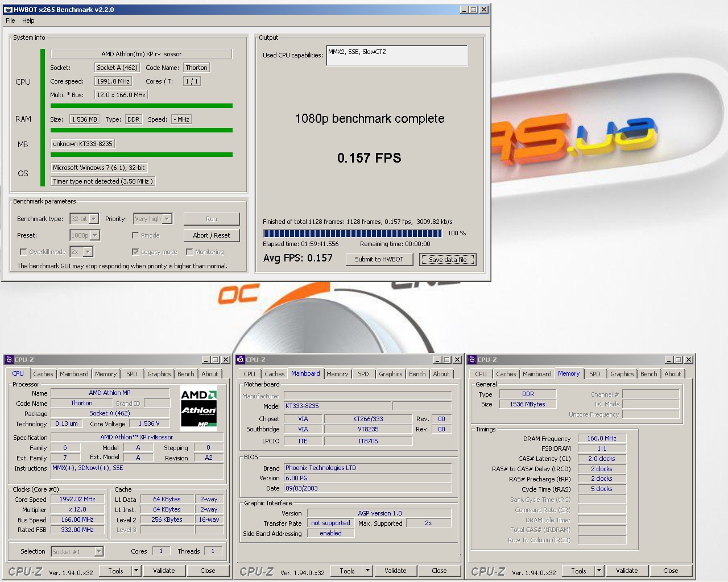Open the Overkill 2x multiplier dropdown

click(x=88, y=252)
